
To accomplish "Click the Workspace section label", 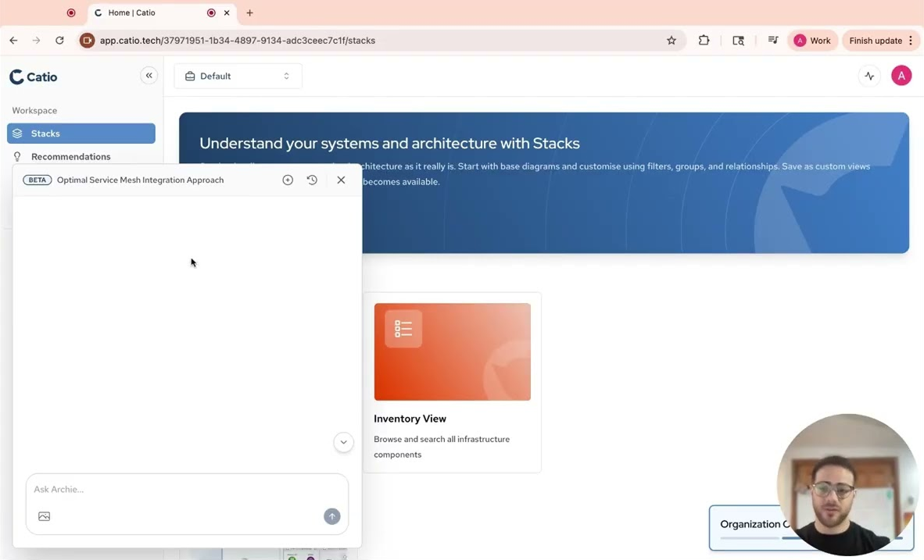I will [x=34, y=111].
